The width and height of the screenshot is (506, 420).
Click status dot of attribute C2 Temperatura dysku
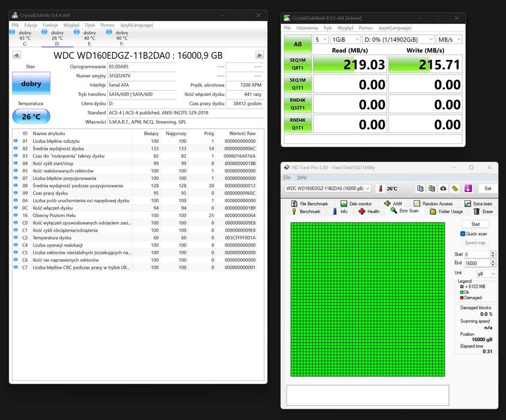click(x=16, y=238)
